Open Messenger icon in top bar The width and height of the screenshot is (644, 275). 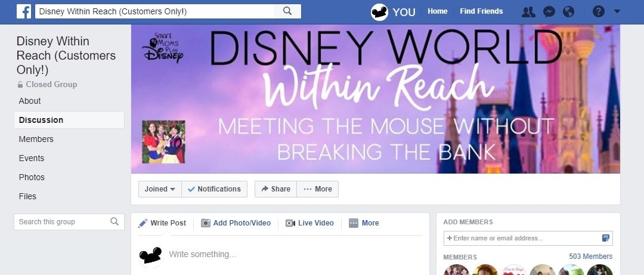click(549, 12)
